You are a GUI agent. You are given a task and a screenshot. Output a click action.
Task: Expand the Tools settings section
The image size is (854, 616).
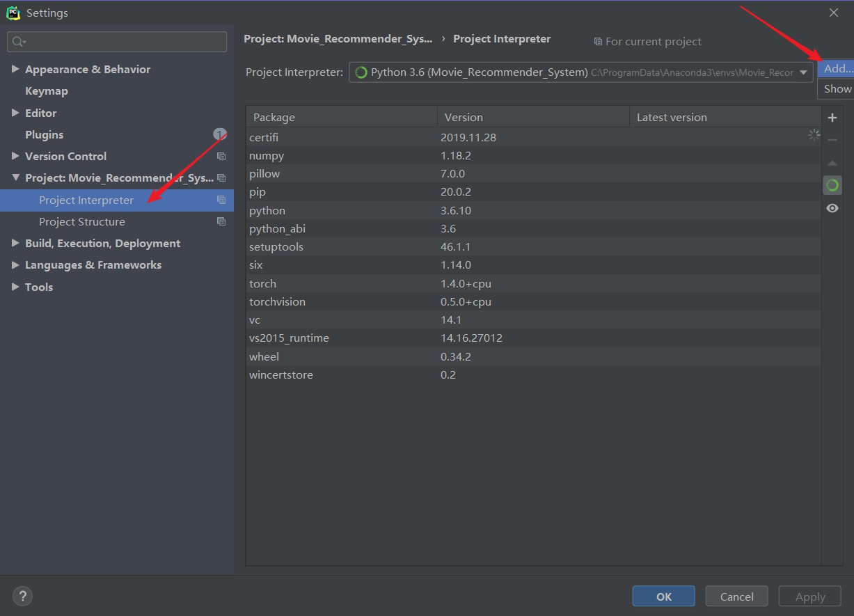pyautogui.click(x=15, y=287)
